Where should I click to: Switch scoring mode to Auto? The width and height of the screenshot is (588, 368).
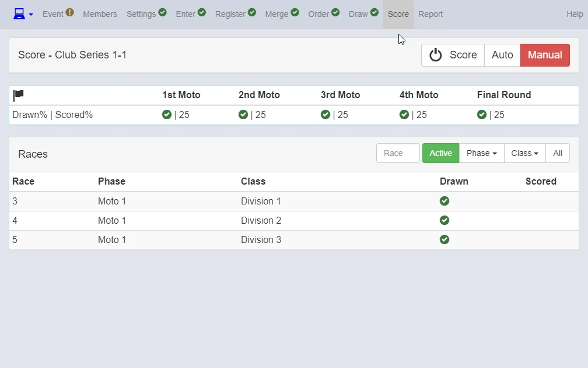(502, 55)
